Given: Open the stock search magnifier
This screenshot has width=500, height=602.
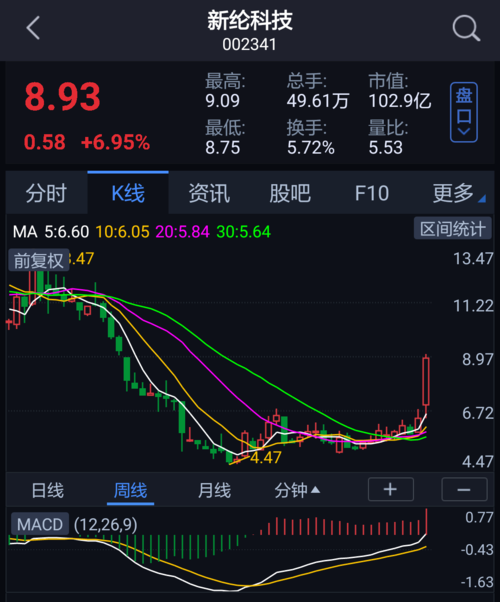Looking at the screenshot, I should click(x=466, y=28).
